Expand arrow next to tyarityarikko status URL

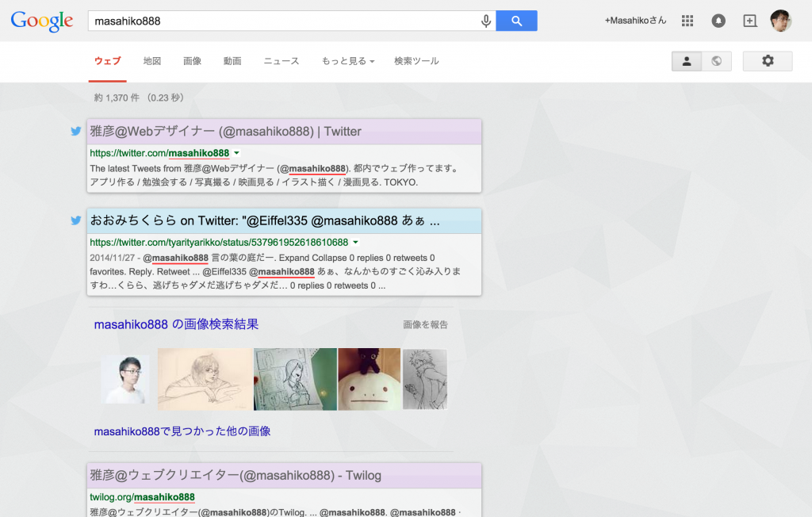pos(356,242)
